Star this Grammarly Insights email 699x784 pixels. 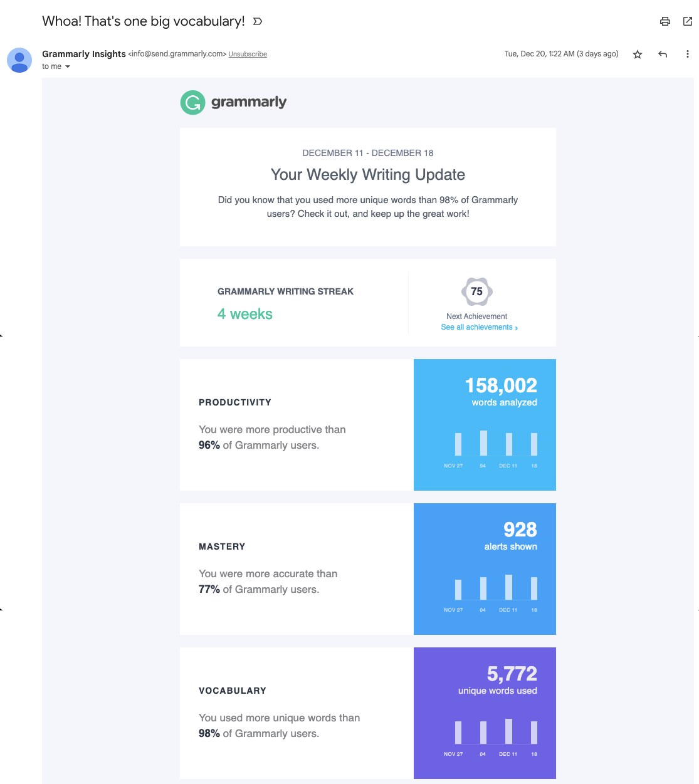(638, 55)
